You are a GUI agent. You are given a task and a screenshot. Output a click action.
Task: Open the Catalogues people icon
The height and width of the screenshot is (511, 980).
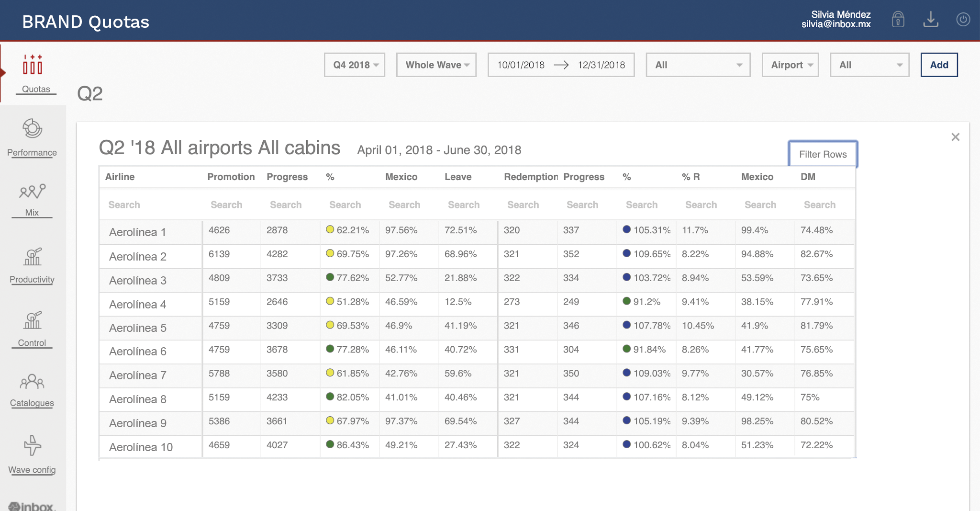tap(32, 382)
